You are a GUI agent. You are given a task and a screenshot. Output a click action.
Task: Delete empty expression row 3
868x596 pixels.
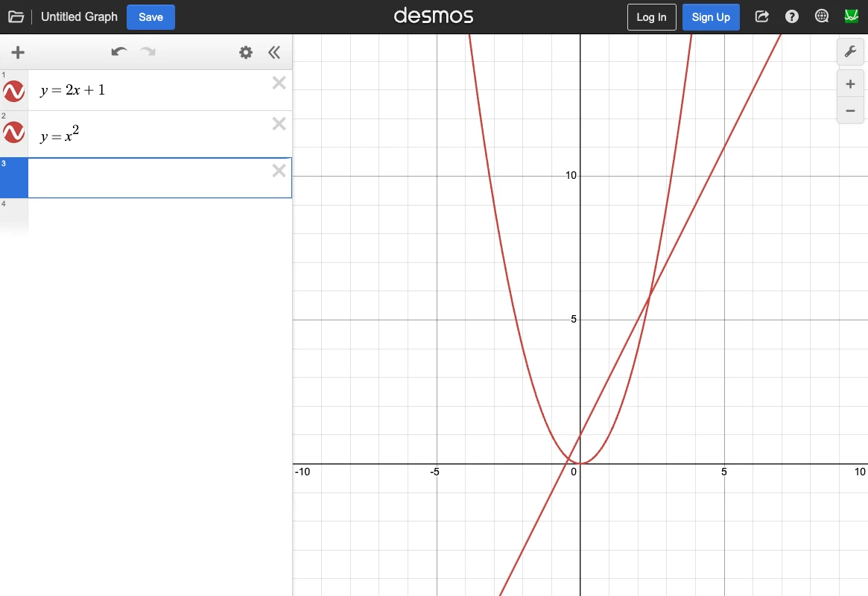click(279, 171)
